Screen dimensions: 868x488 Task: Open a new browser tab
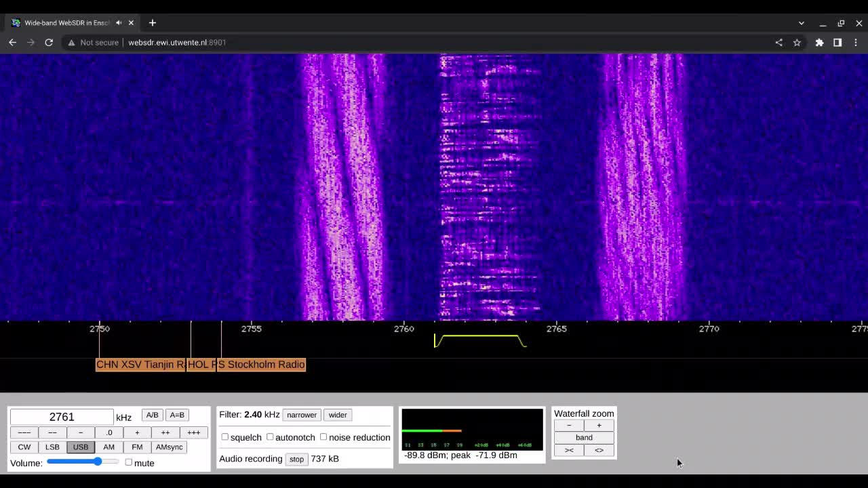[x=152, y=22]
